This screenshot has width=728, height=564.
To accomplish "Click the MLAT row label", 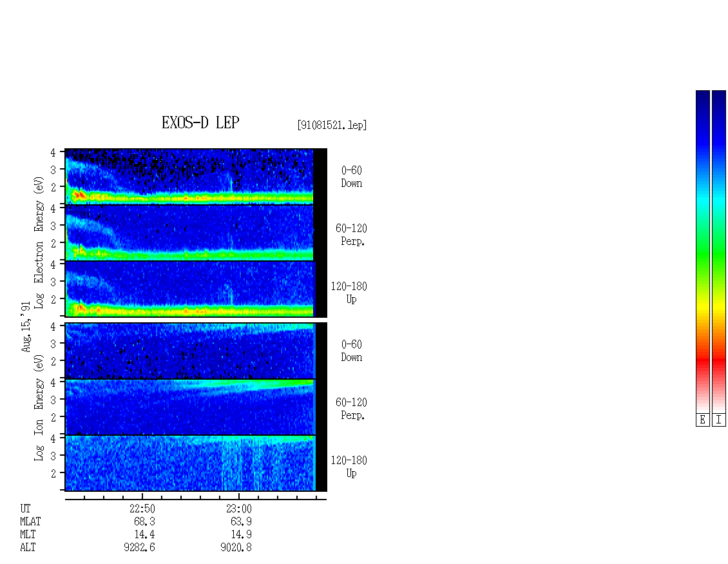I will coord(30,521).
